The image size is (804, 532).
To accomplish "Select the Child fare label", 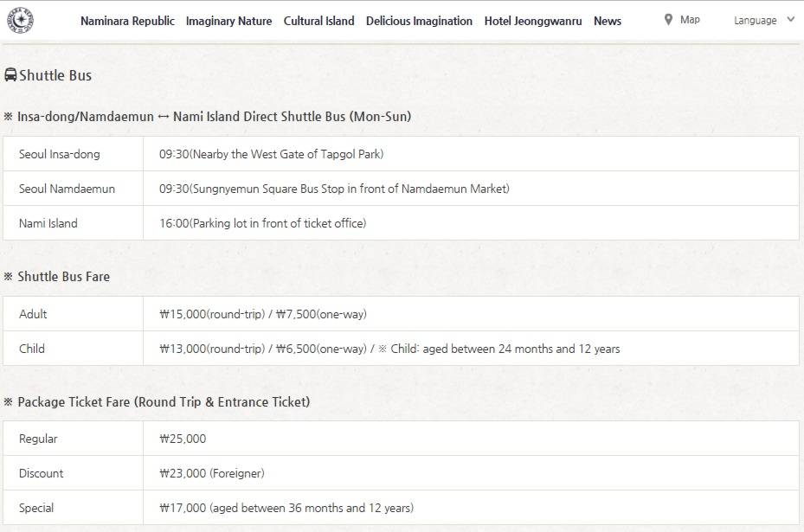I will [32, 349].
